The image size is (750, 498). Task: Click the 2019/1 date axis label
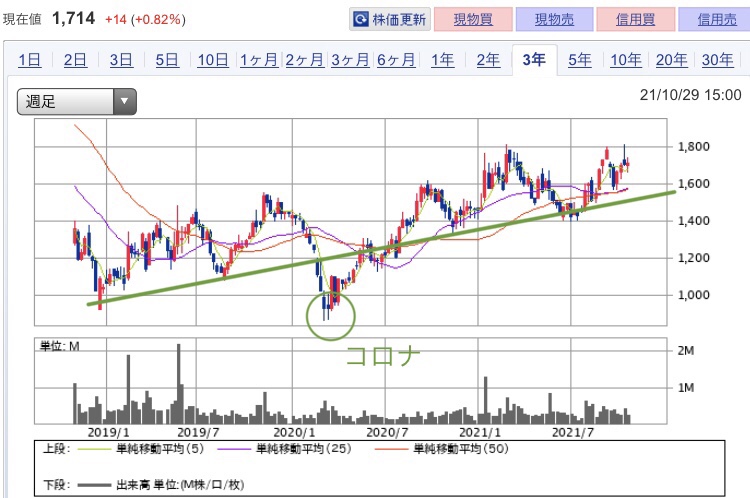point(108,432)
